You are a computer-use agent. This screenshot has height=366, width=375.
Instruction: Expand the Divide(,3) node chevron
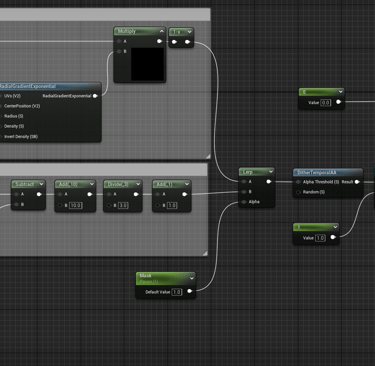138,184
